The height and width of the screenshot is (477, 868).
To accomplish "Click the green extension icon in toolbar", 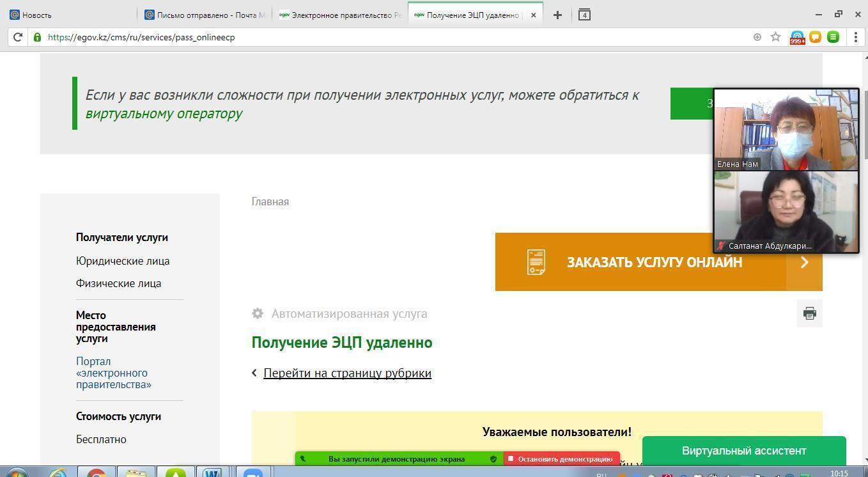I will point(833,37).
